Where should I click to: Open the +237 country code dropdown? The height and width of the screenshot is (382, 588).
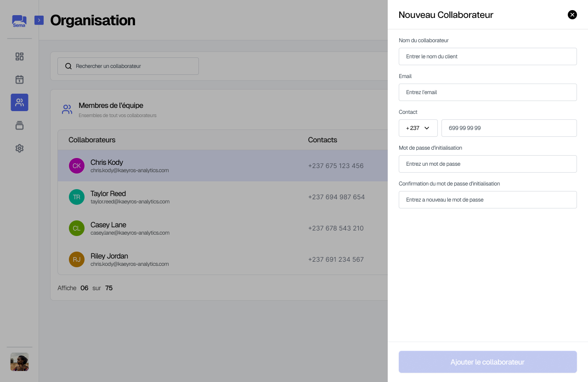pyautogui.click(x=418, y=128)
